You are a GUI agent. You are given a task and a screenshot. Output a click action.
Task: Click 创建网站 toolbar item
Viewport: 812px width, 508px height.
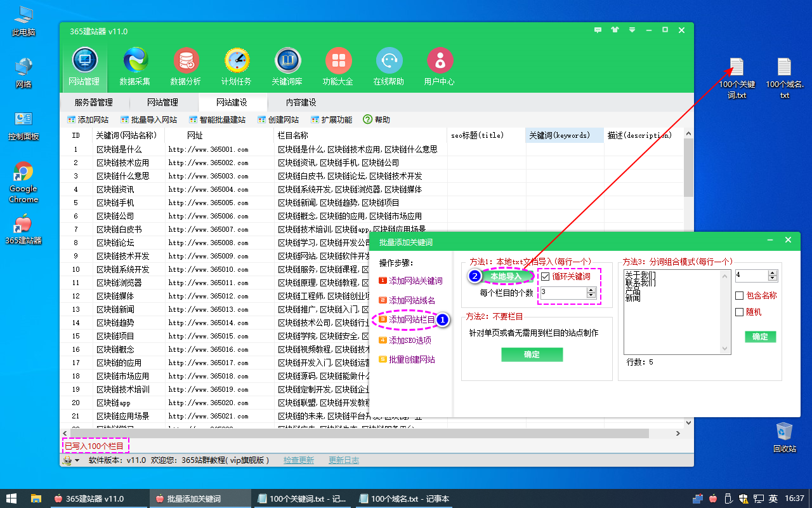click(x=278, y=119)
